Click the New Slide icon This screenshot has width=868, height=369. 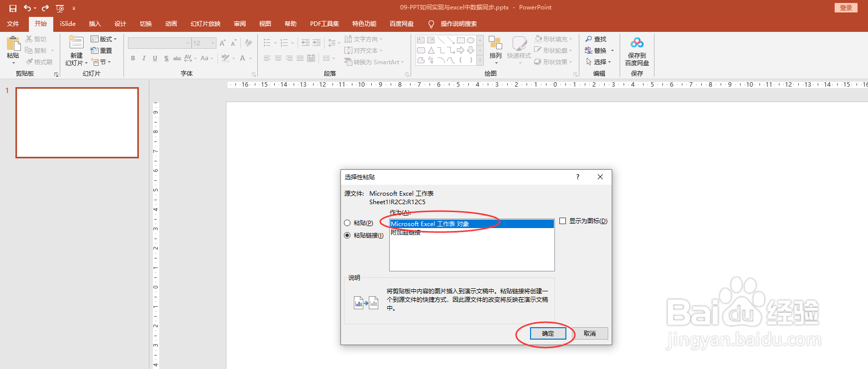point(76,43)
